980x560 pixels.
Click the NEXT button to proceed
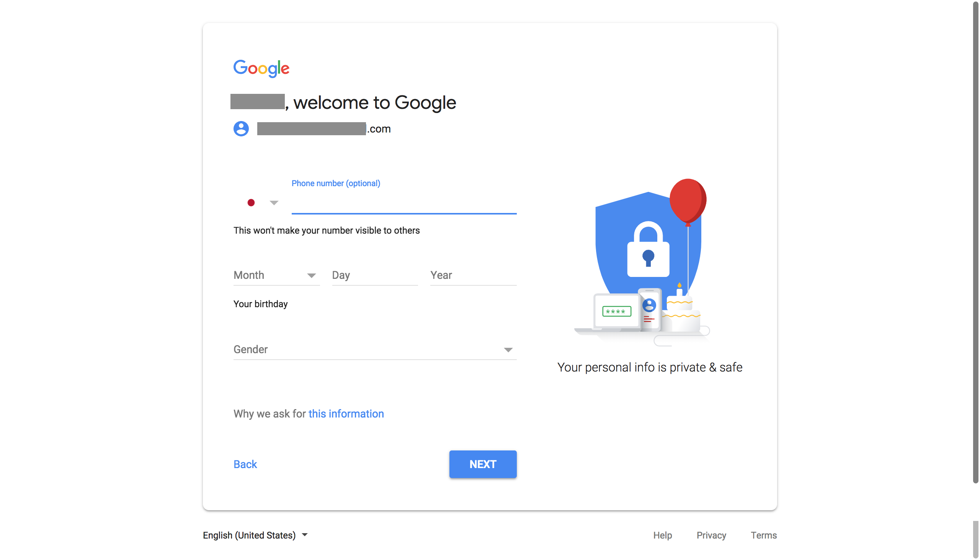(483, 464)
